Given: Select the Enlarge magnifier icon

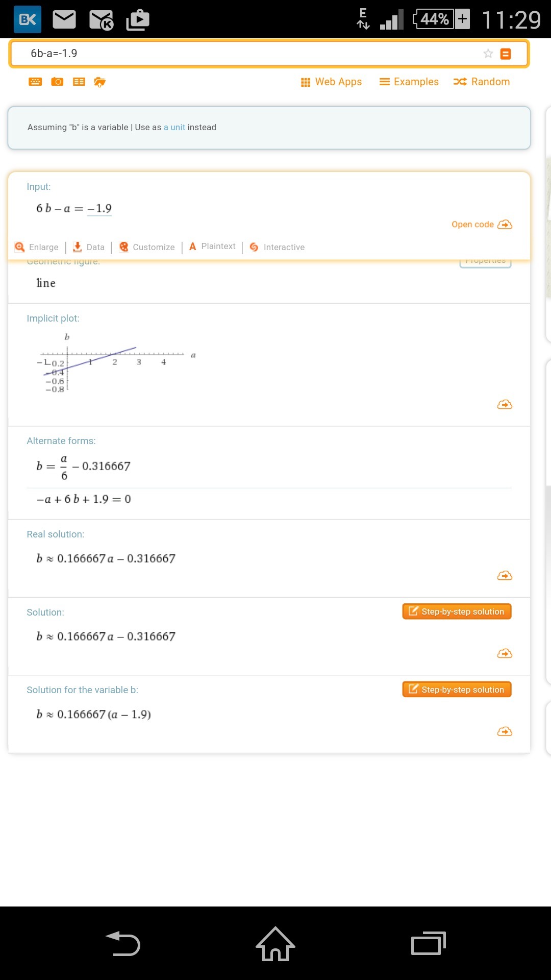Looking at the screenshot, I should point(36,247).
